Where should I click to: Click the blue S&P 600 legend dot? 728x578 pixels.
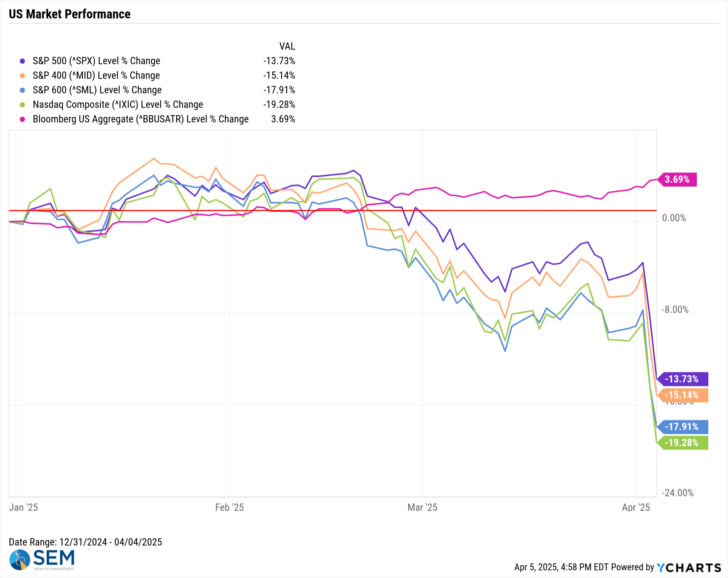coord(23,90)
